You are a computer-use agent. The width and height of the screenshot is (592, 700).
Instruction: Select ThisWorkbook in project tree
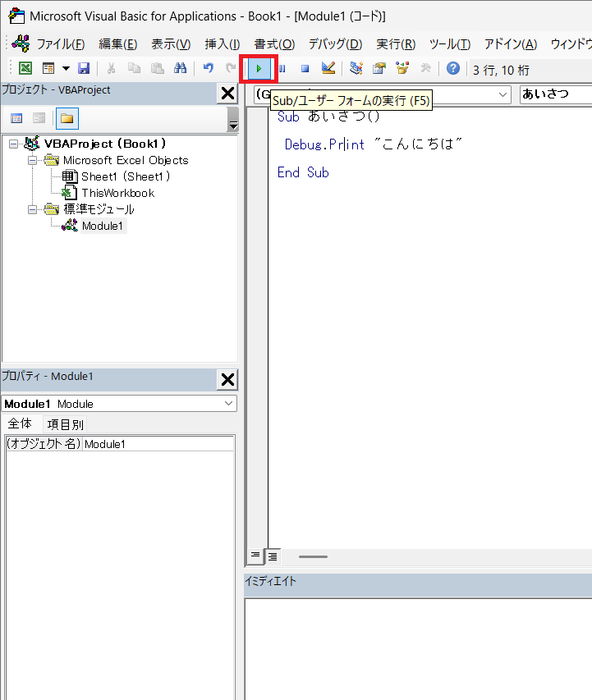tap(118, 194)
